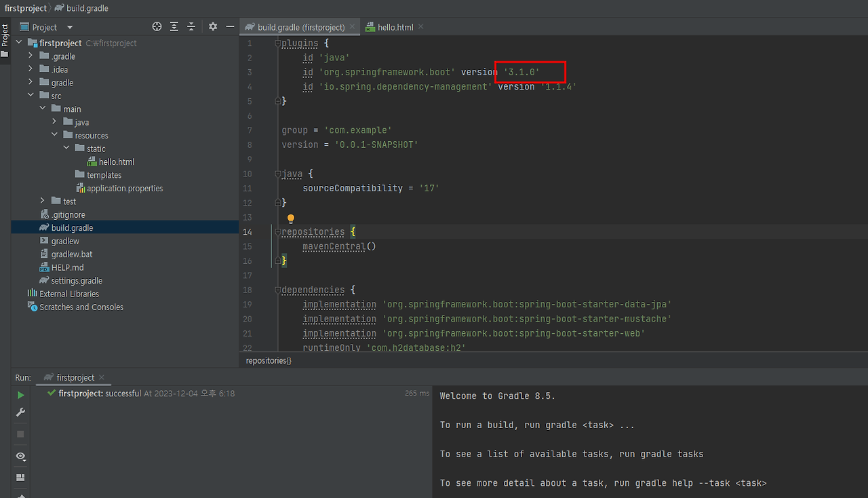868x498 pixels.
Task: Click 'Welcome to Gradle 8.5.' in console output
Action: click(498, 396)
